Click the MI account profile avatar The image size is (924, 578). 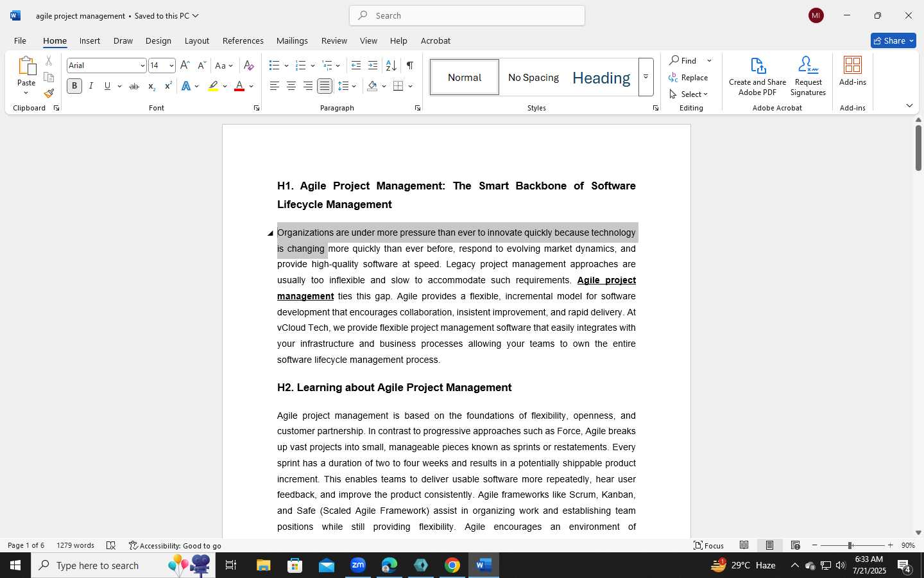pos(816,15)
